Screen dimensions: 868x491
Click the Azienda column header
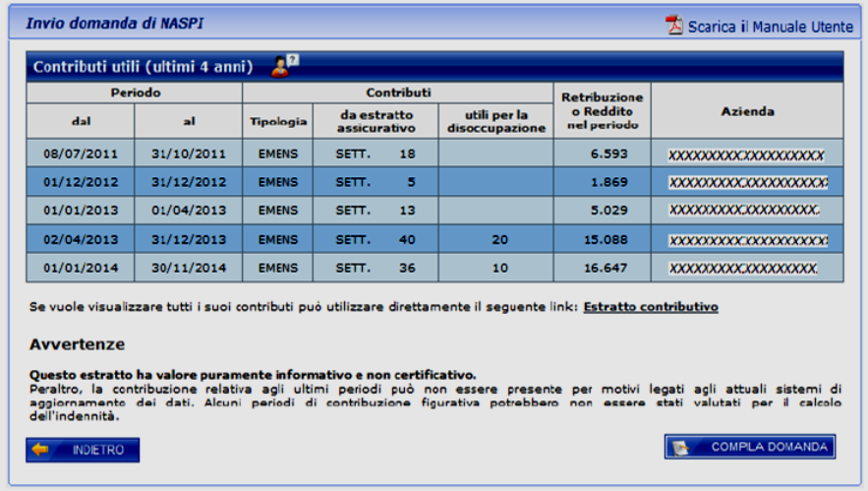click(x=746, y=111)
